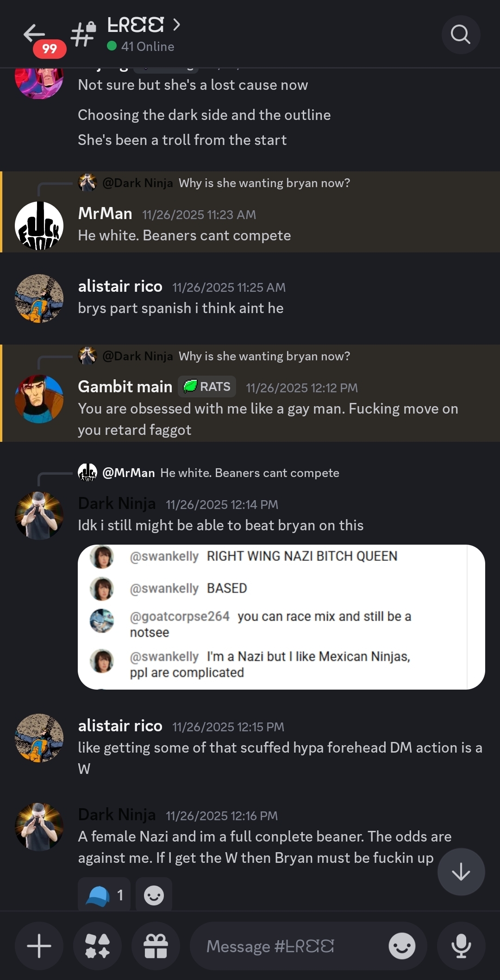Toggle the blue cap reaction
Screen dimensions: 500x980
coord(105,895)
